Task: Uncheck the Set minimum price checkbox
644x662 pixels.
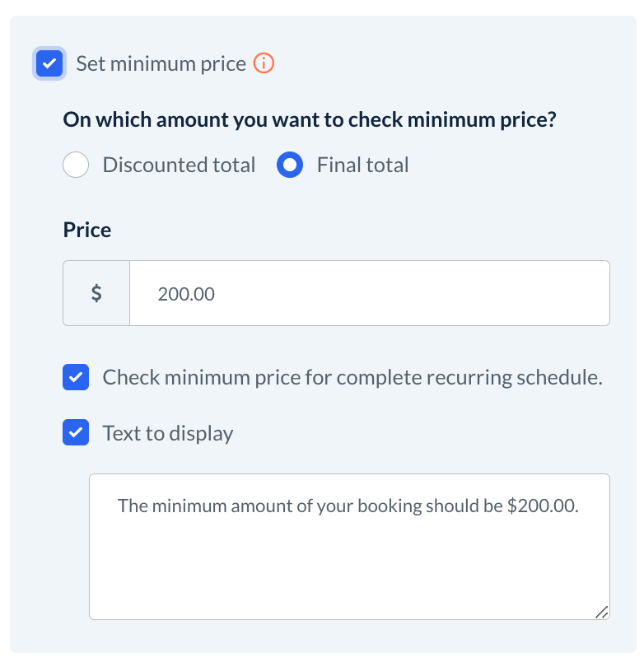Action: pos(50,63)
